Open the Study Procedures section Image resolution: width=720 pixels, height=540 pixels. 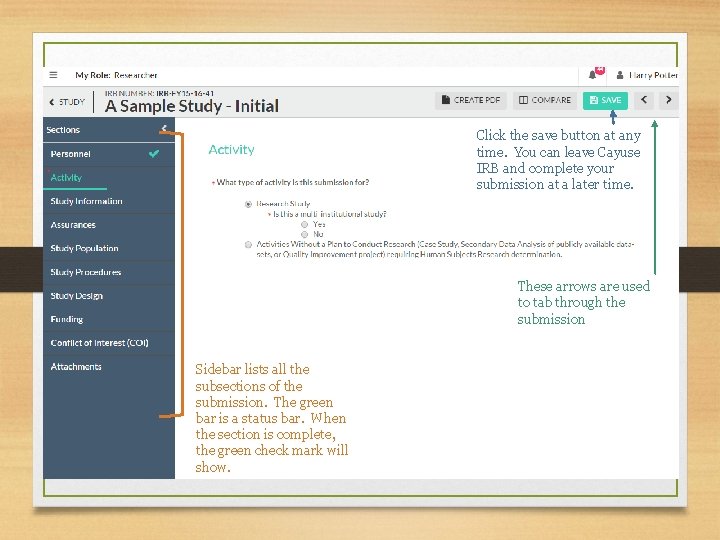coord(109,272)
